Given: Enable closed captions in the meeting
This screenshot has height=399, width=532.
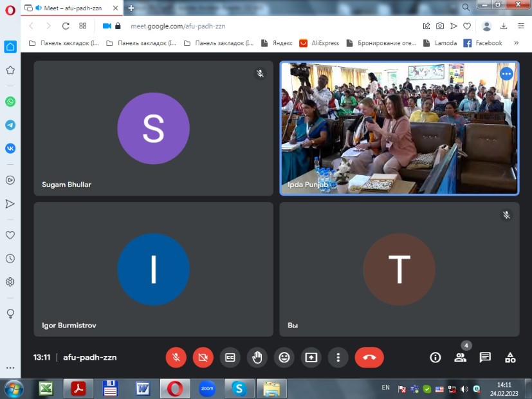Looking at the screenshot, I should coord(230,357).
